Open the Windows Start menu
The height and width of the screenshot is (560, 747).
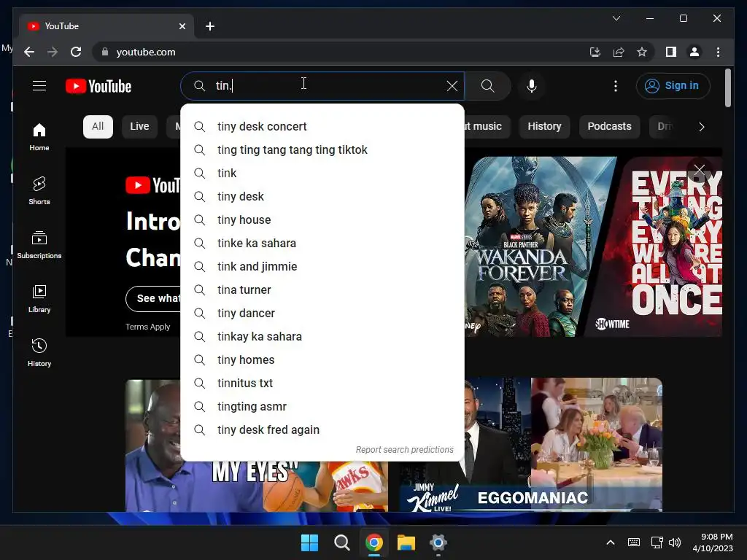pyautogui.click(x=309, y=542)
